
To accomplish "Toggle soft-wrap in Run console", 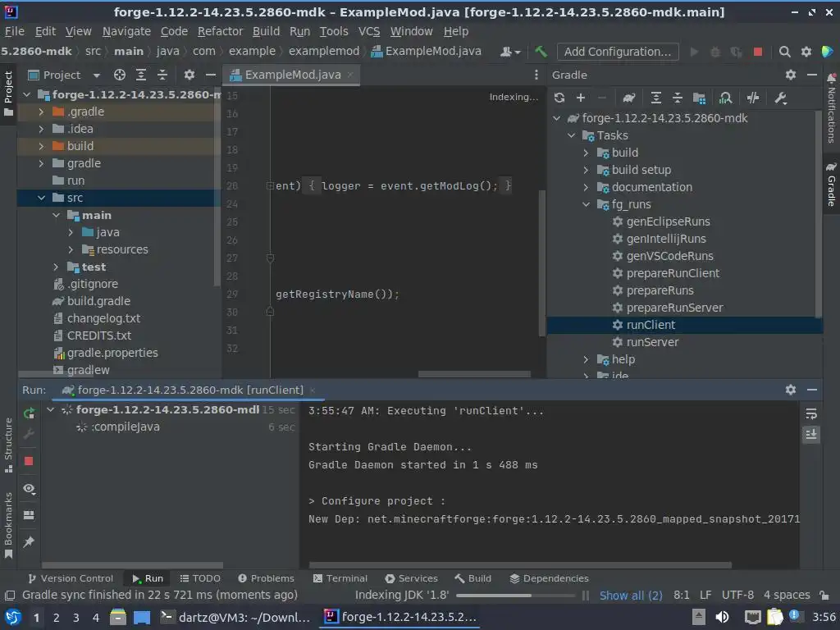I will click(811, 413).
